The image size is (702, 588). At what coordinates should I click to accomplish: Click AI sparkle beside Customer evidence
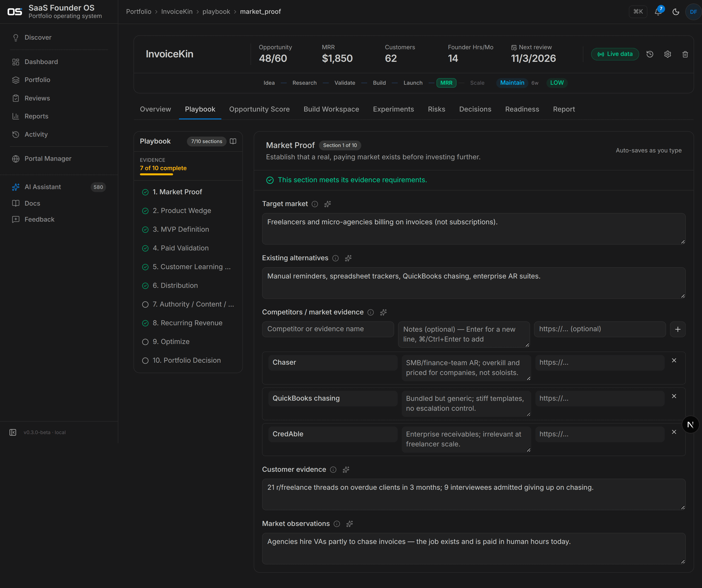click(x=346, y=469)
